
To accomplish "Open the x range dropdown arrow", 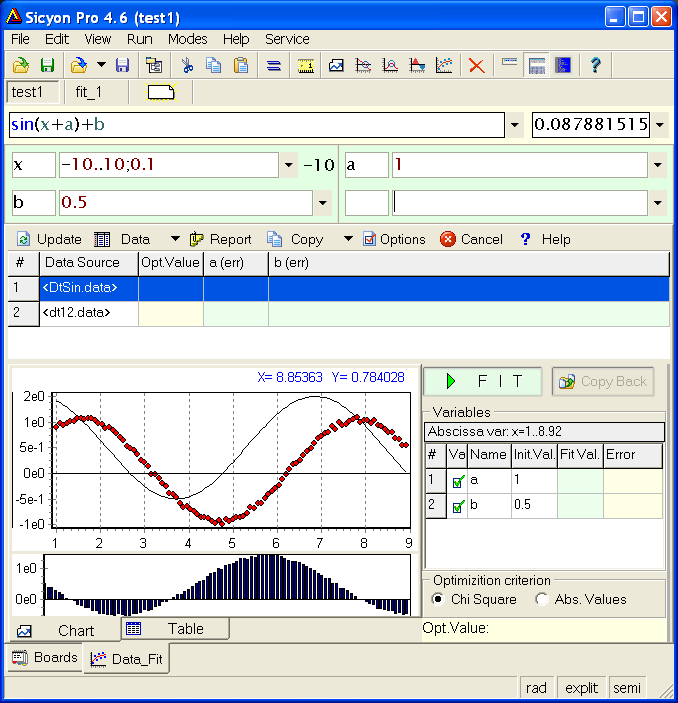I will [289, 166].
